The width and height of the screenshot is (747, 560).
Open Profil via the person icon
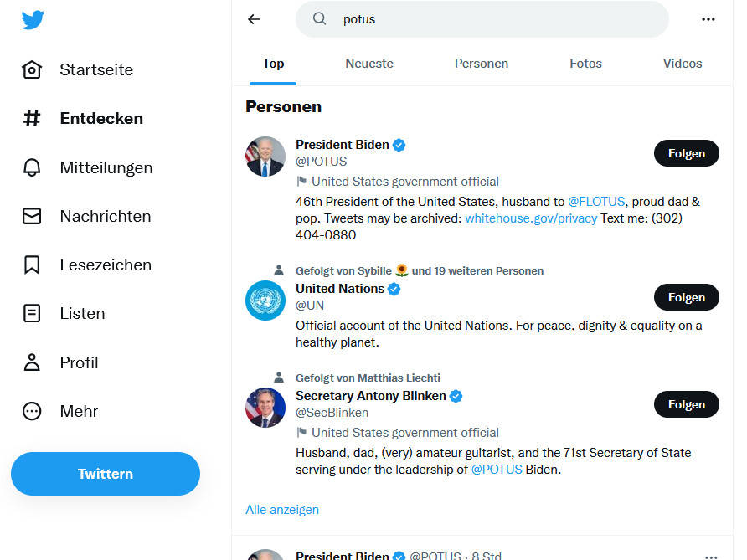coord(32,362)
